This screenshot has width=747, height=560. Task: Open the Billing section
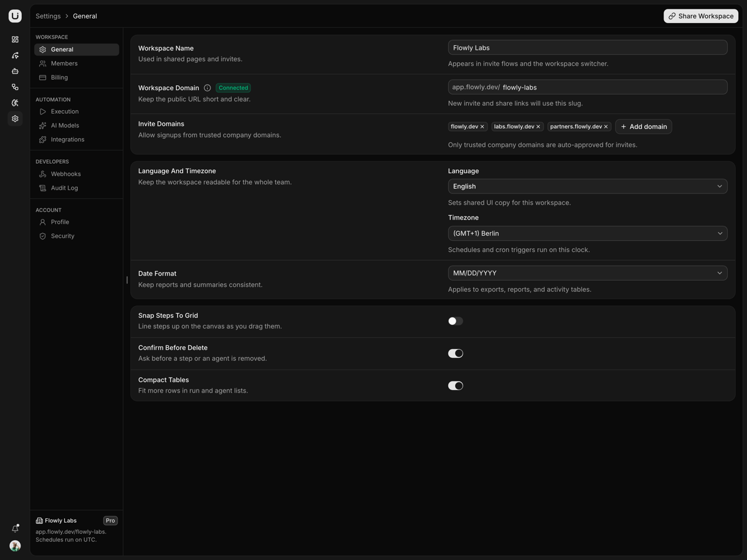77,78
